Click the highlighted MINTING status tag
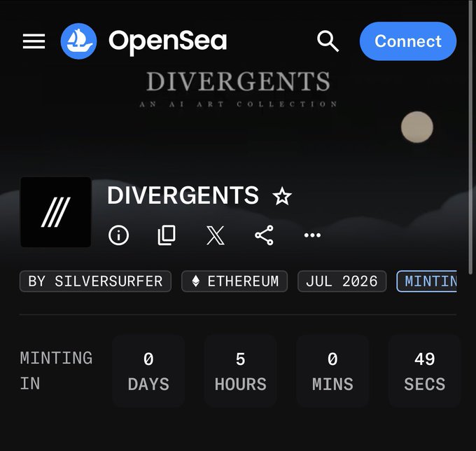Image resolution: width=476 pixels, height=451 pixels. [x=426, y=282]
